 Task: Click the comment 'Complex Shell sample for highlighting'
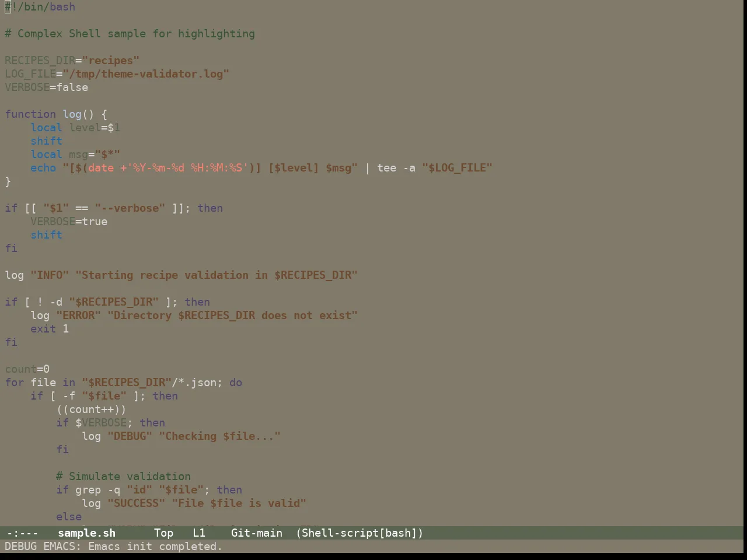click(130, 34)
